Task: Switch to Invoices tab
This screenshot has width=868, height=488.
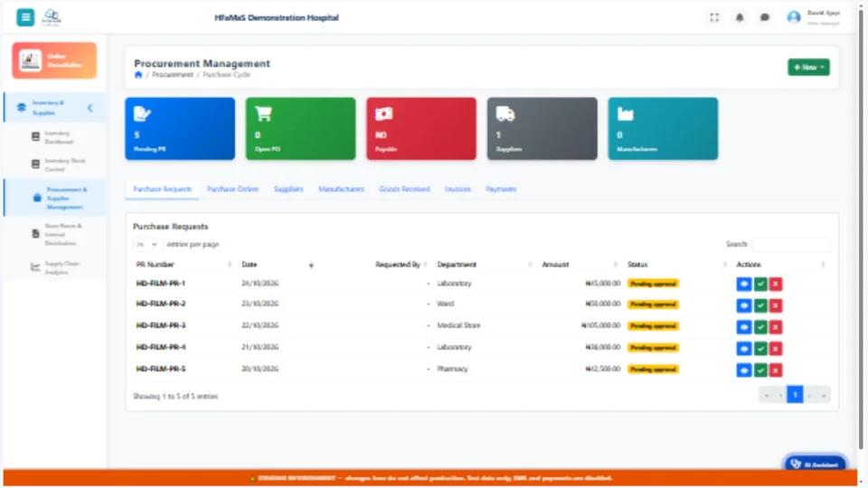Action: [x=458, y=189]
